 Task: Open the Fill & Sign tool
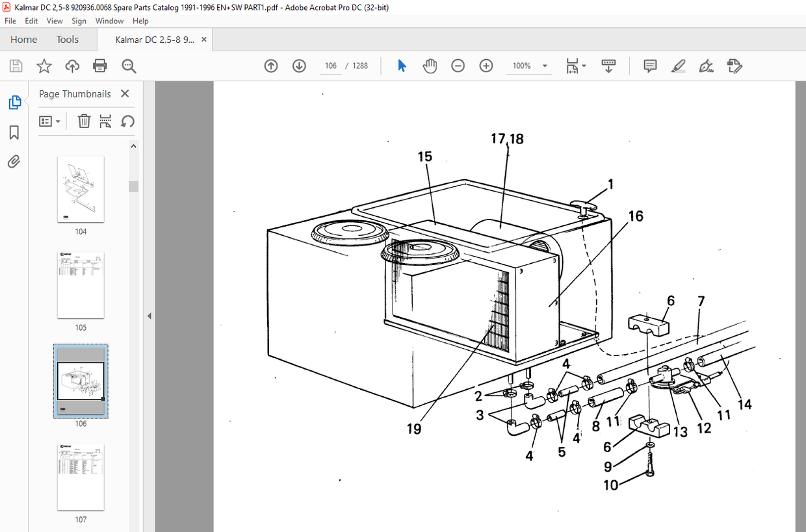pyautogui.click(x=706, y=66)
